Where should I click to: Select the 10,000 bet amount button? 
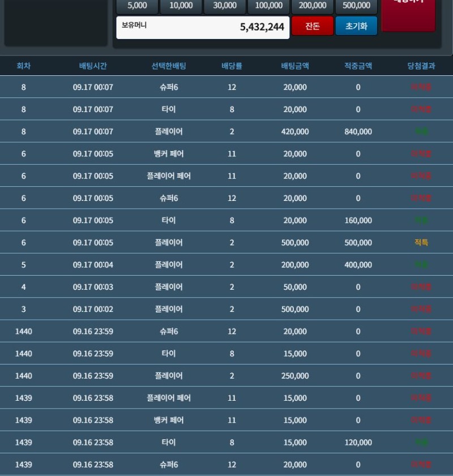(181, 6)
